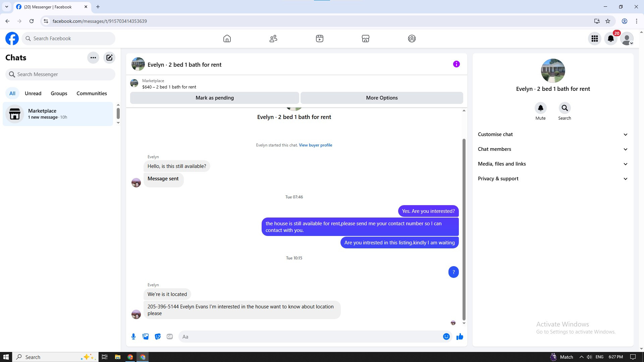Viewport: 644px width, 362px height.
Task: Expand the Customise chat section
Action: pyautogui.click(x=553, y=134)
